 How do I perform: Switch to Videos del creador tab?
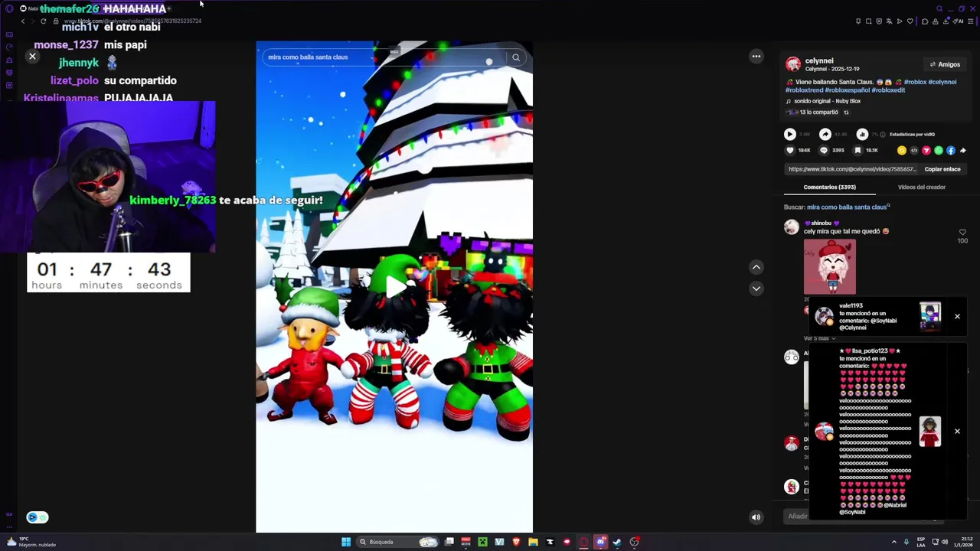pos(921,187)
